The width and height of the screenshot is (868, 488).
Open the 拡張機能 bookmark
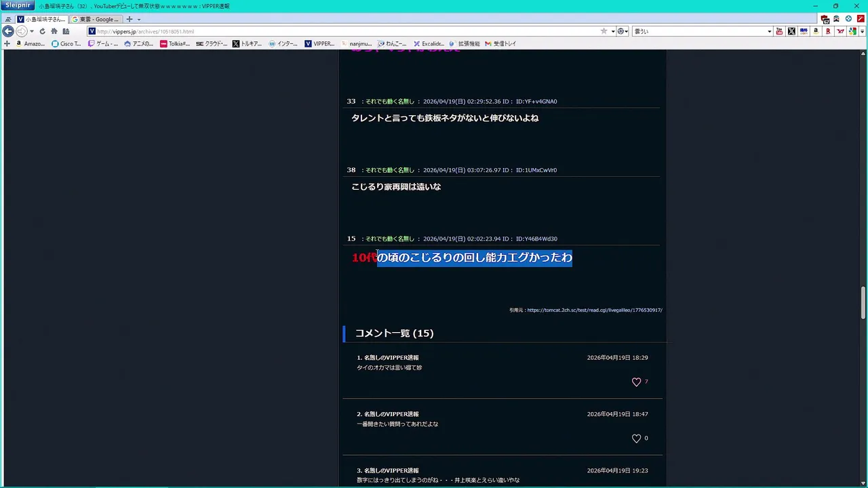tap(465, 43)
